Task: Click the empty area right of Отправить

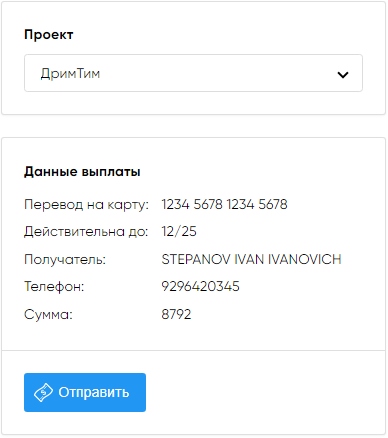Action: point(265,392)
